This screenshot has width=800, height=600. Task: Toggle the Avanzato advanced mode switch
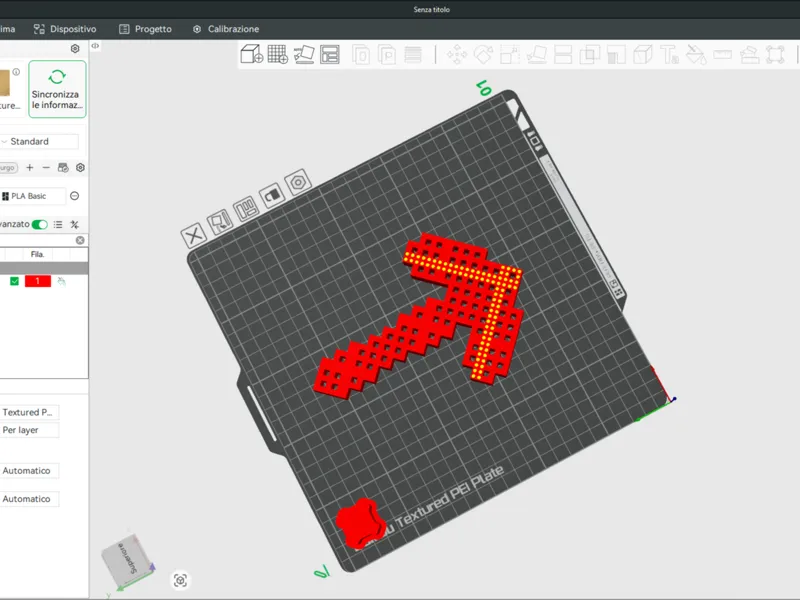[x=39, y=224]
